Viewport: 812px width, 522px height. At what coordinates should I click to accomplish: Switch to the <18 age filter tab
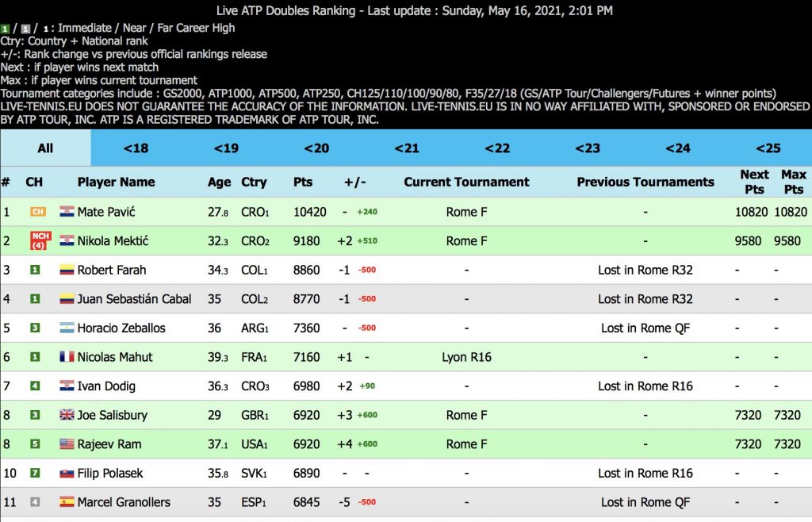[136, 148]
